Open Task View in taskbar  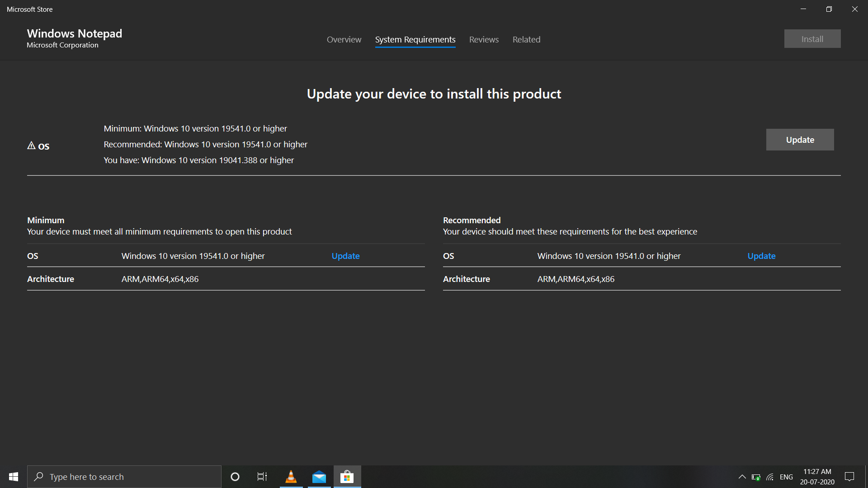coord(262,477)
